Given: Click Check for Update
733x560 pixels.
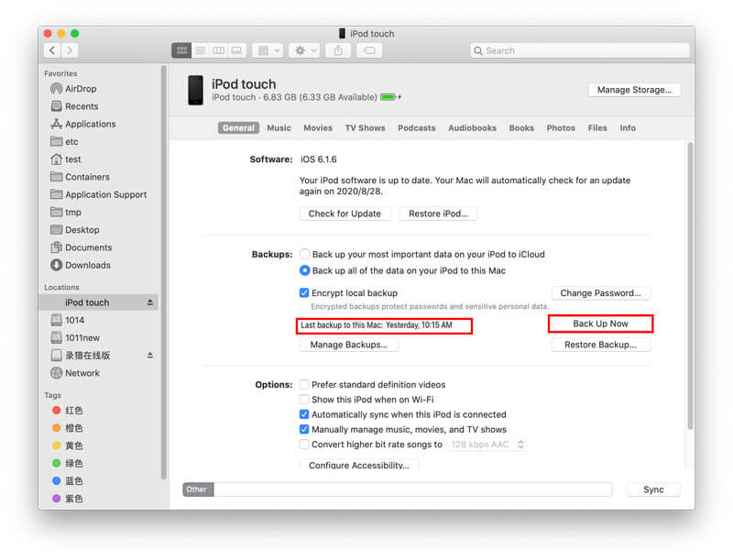Looking at the screenshot, I should pyautogui.click(x=345, y=214).
